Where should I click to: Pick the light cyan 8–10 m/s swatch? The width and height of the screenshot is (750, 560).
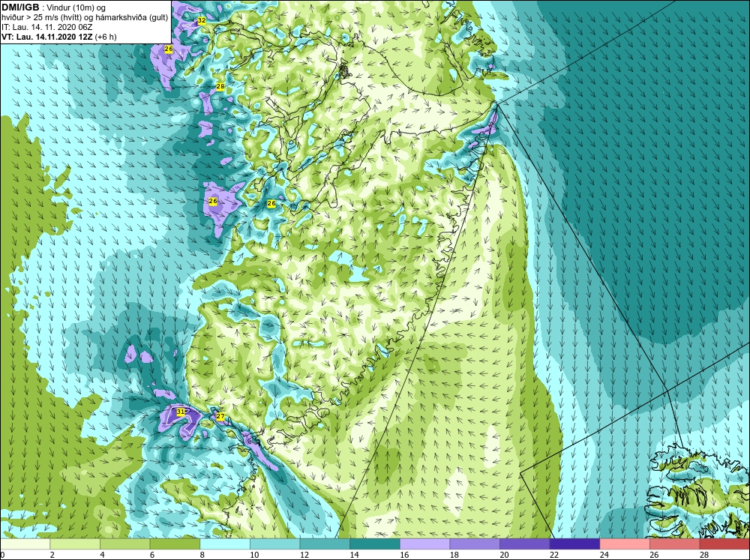[225, 544]
